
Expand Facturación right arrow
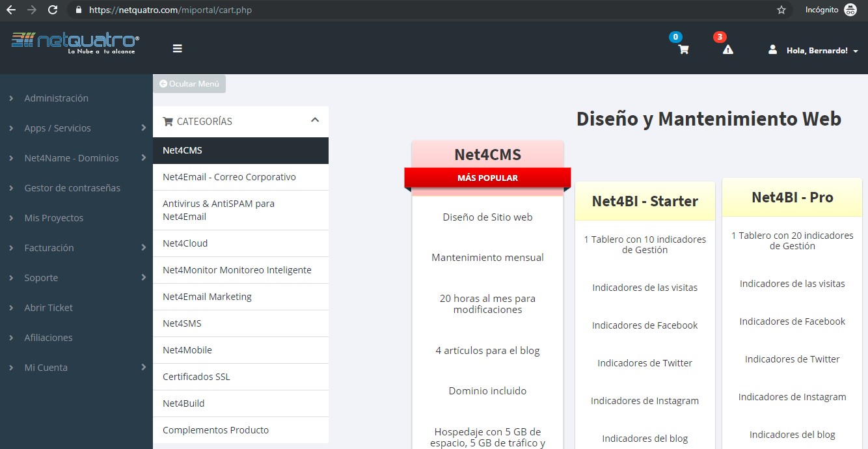click(x=143, y=248)
